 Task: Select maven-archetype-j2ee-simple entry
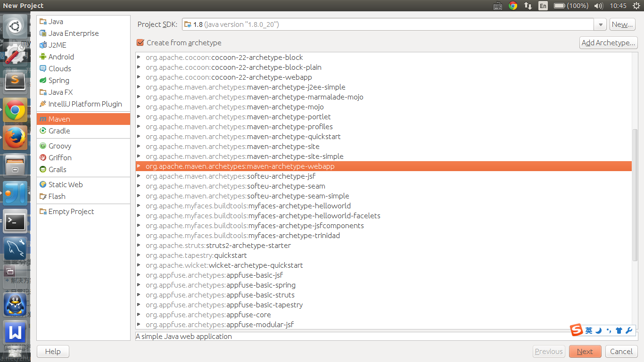(384, 87)
